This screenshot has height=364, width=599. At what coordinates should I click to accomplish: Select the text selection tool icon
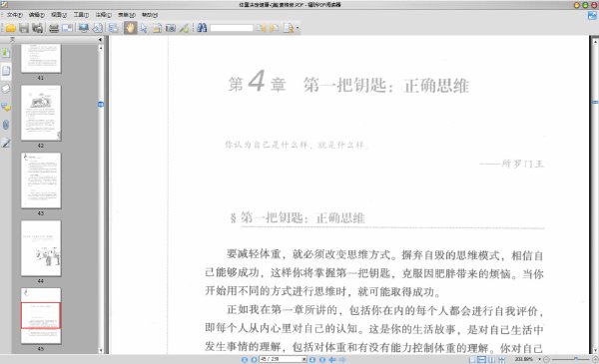[x=157, y=28]
